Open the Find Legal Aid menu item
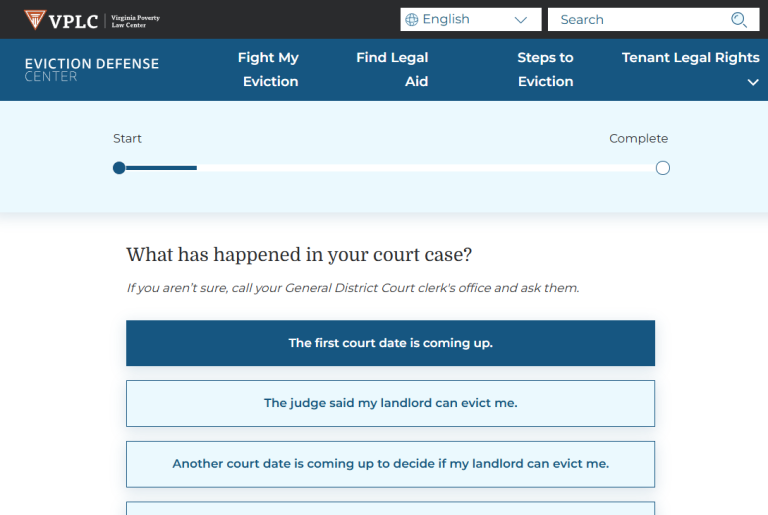The height and width of the screenshot is (515, 768). click(x=392, y=69)
